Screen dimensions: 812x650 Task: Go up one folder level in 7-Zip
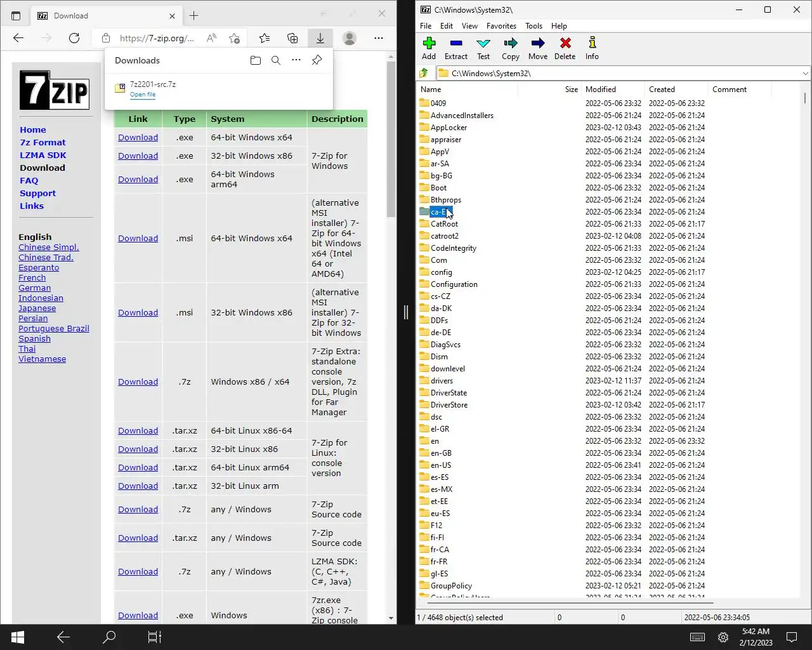(424, 73)
